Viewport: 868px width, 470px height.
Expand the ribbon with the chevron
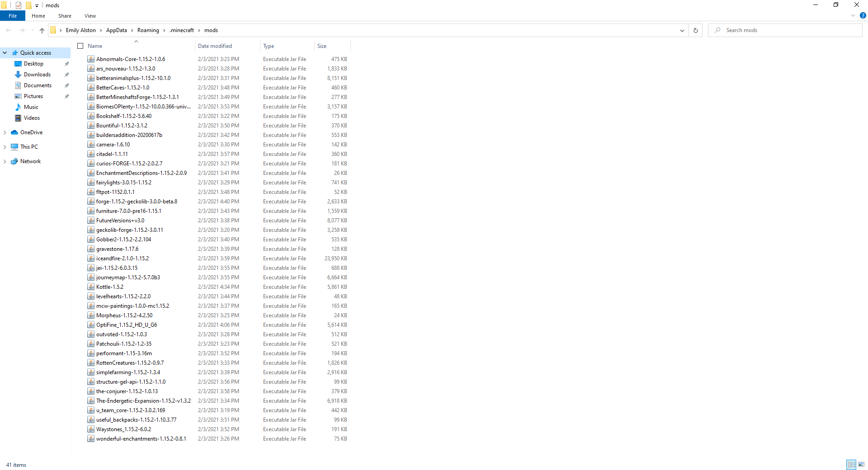coord(853,15)
